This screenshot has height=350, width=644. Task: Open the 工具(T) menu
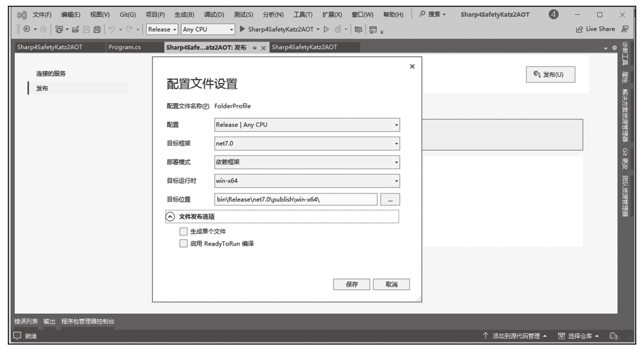pyautogui.click(x=303, y=15)
